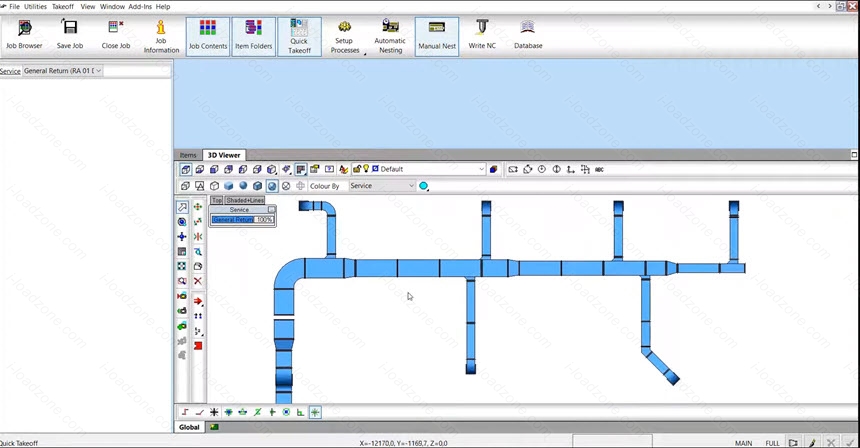Click the Write NC button
The height and width of the screenshot is (448, 860).
click(x=482, y=35)
